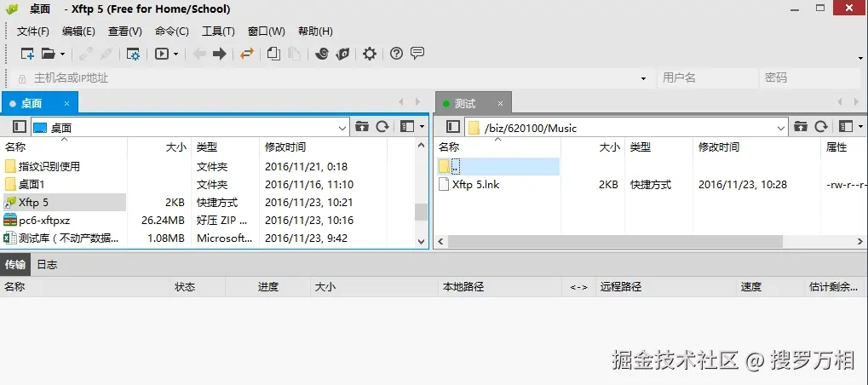Screen dimensions: 868x385
Task: Switch to the 日志 tab
Action: coord(47,264)
